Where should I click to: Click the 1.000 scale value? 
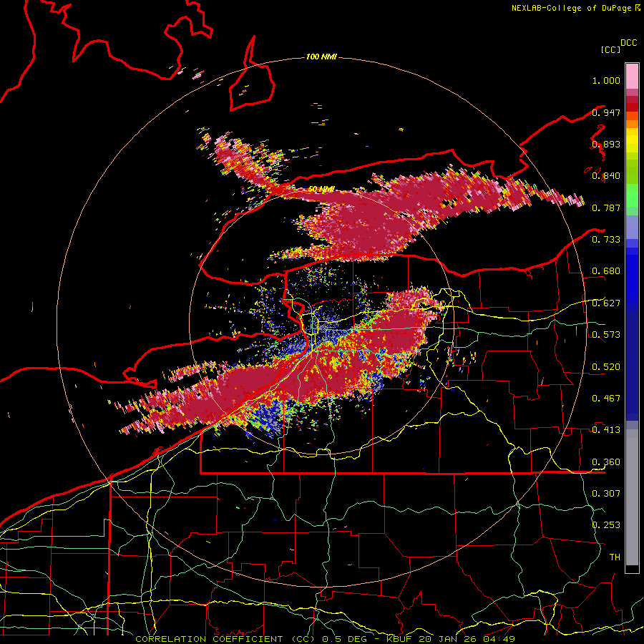tap(606, 80)
